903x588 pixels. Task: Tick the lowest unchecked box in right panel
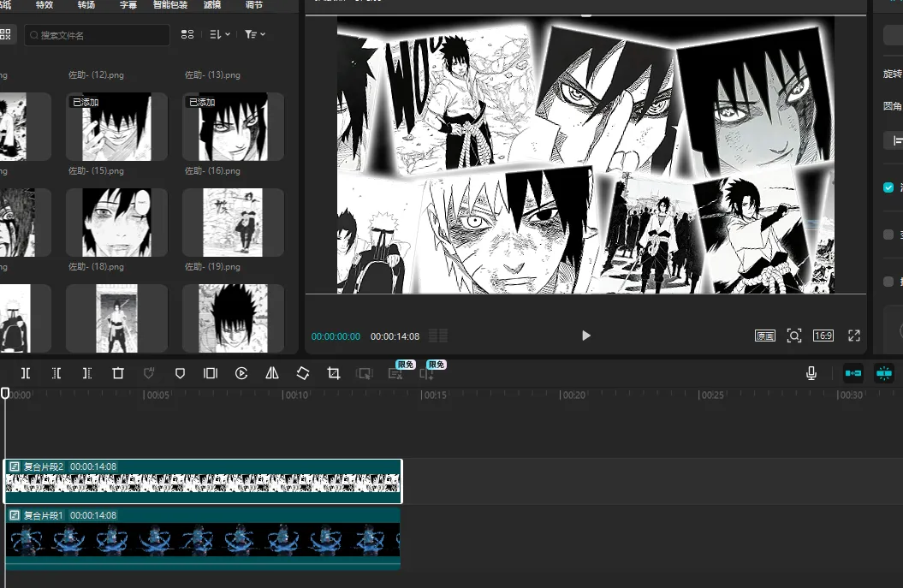pyautogui.click(x=888, y=281)
